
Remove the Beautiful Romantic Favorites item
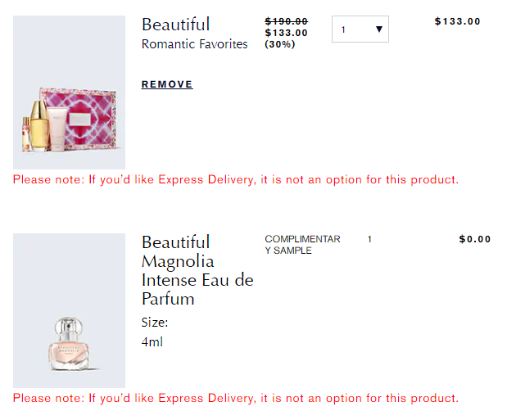(167, 84)
